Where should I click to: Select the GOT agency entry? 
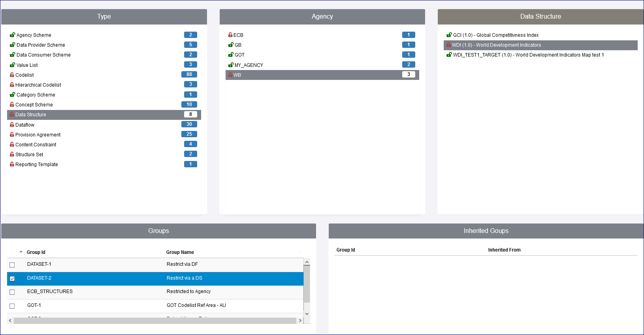coord(239,55)
